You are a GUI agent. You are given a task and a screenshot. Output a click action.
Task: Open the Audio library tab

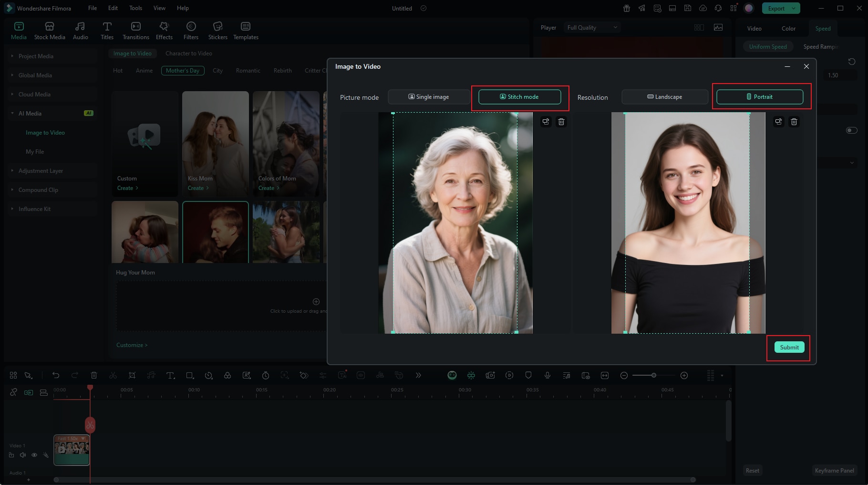click(80, 31)
